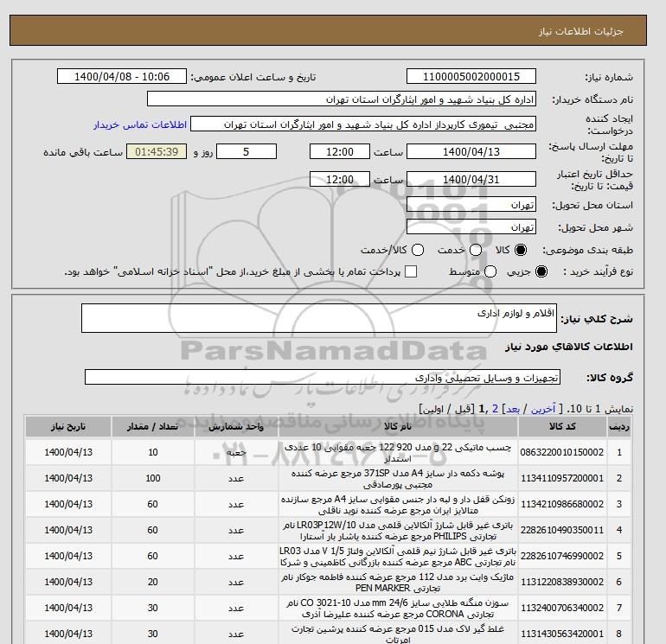Image resolution: width=666 pixels, height=644 pixels.
Task: Click the PHILIPS battery item name
Action: [x=398, y=530]
